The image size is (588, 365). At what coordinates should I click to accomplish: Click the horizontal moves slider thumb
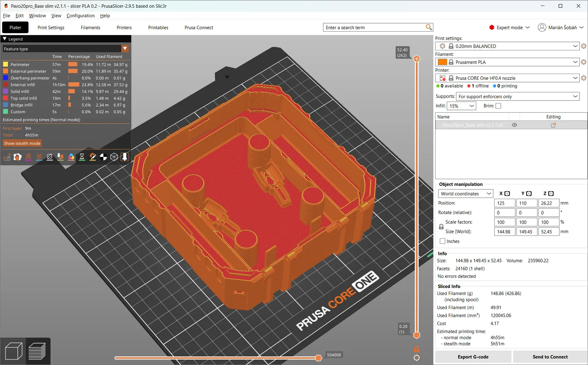click(x=319, y=358)
